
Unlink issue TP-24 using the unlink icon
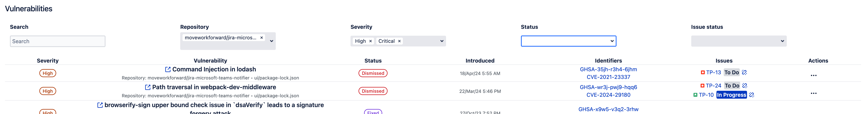[745, 86]
